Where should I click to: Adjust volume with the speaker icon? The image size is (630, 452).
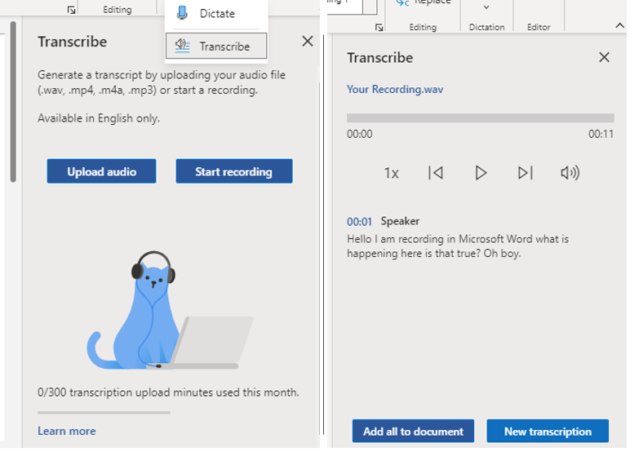570,173
